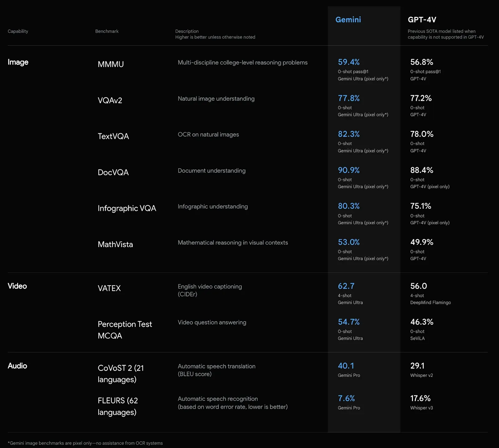The height and width of the screenshot is (448, 499).
Task: Select the MathVista benchmark name
Action: 115,244
